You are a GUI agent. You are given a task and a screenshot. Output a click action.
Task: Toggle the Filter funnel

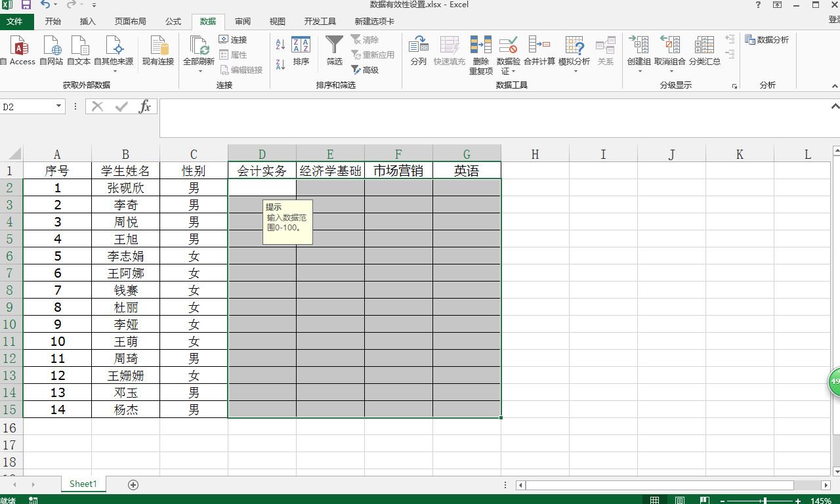coord(335,51)
